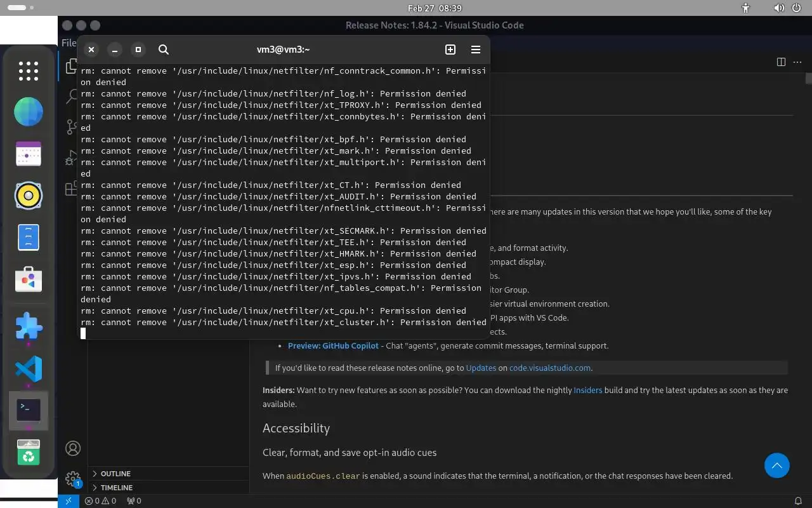
Task: Open the Manage gear in activity bar
Action: click(x=73, y=479)
